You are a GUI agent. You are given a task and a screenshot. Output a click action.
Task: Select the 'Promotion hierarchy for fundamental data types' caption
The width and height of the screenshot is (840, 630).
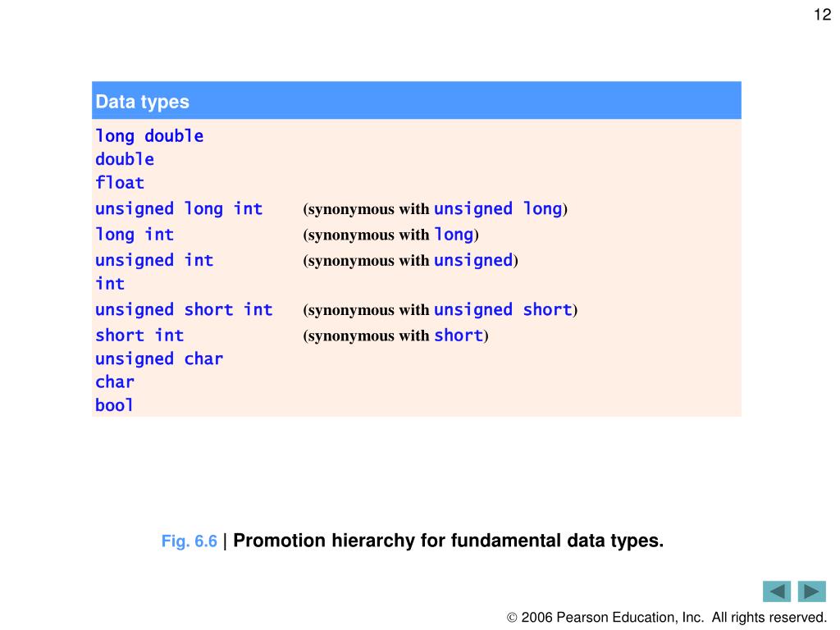point(449,541)
